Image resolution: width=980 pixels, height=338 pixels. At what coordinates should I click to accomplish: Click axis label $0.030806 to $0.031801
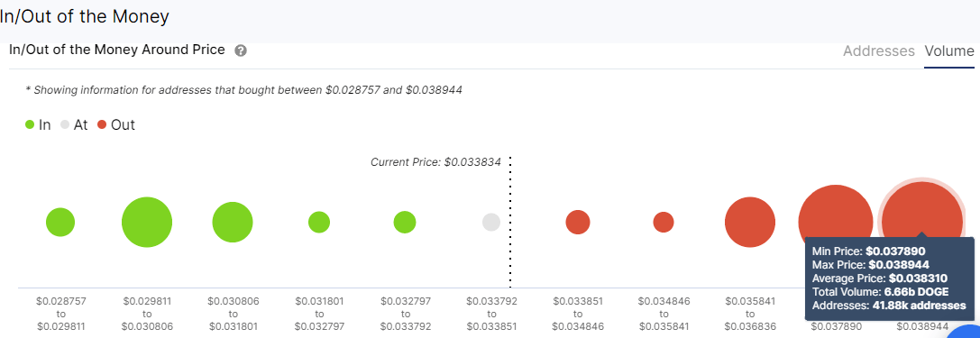(x=233, y=314)
